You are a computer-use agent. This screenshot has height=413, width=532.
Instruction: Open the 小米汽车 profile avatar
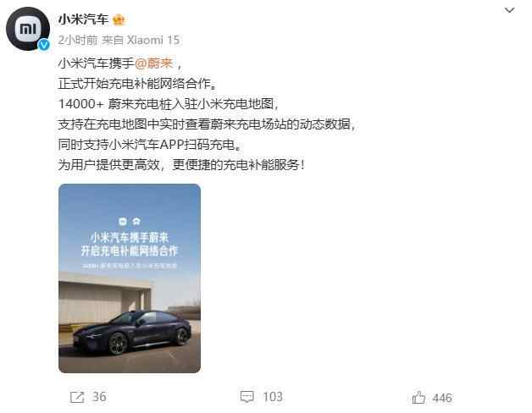pos(28,29)
